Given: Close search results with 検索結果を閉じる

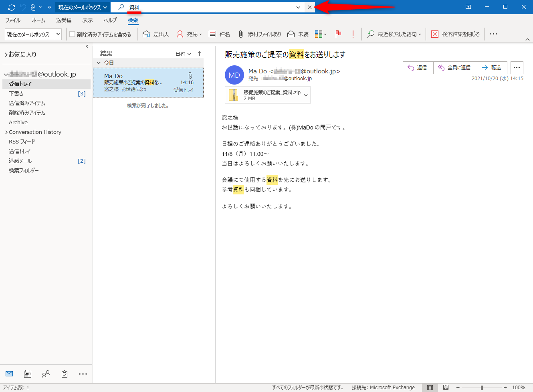Looking at the screenshot, I should [x=455, y=34].
